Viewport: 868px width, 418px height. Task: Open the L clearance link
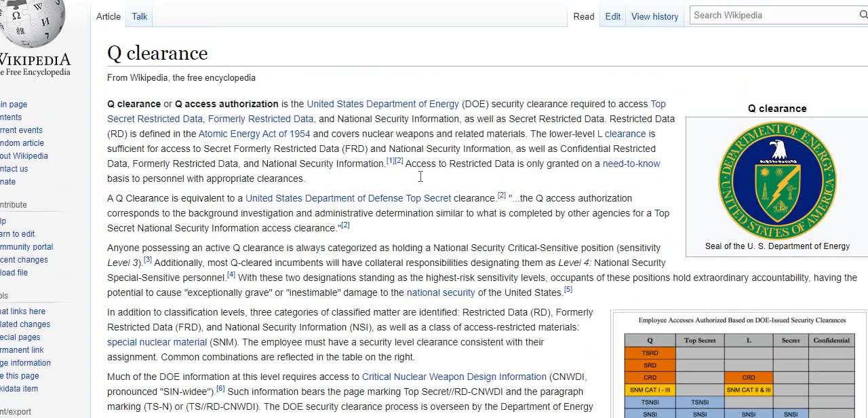(x=621, y=134)
